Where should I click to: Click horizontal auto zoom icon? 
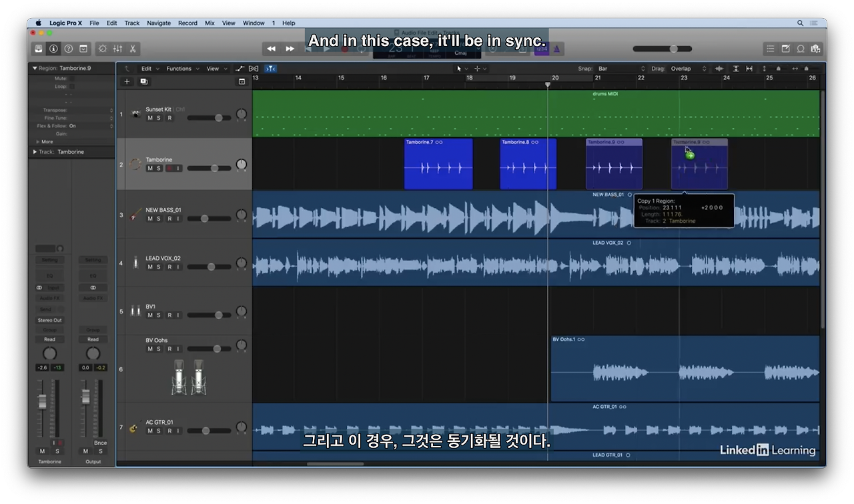[749, 69]
